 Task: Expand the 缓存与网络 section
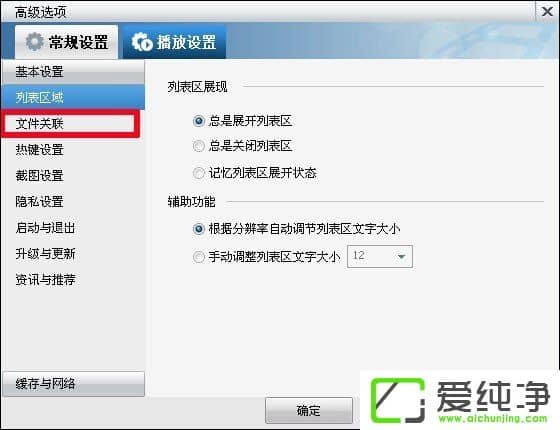[x=73, y=384]
